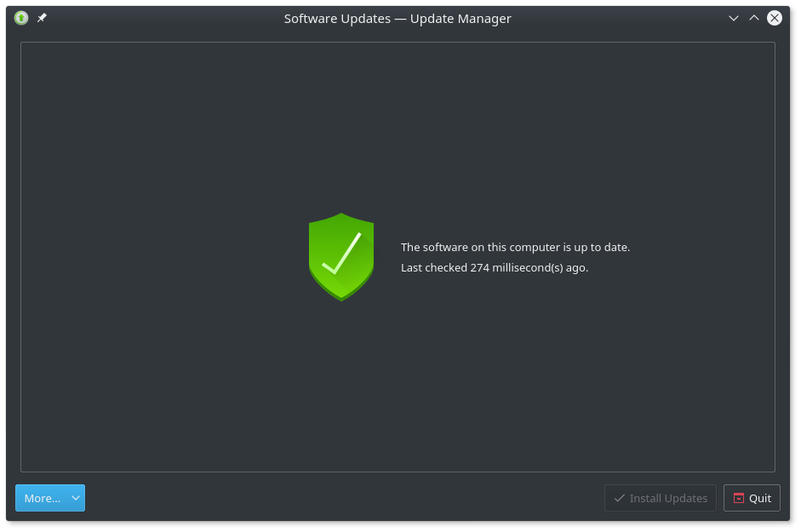Expand the More button's dropdown arrow

point(76,498)
